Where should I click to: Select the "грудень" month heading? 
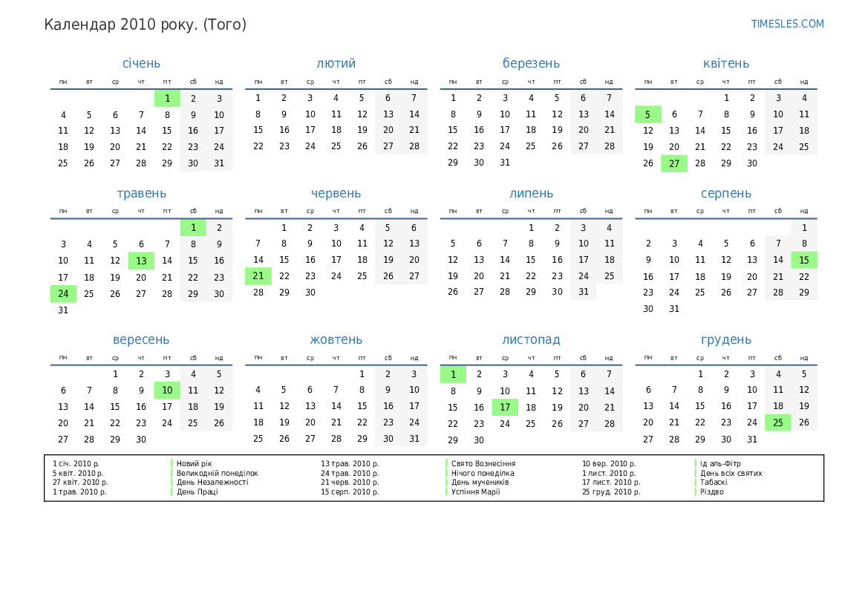725,340
